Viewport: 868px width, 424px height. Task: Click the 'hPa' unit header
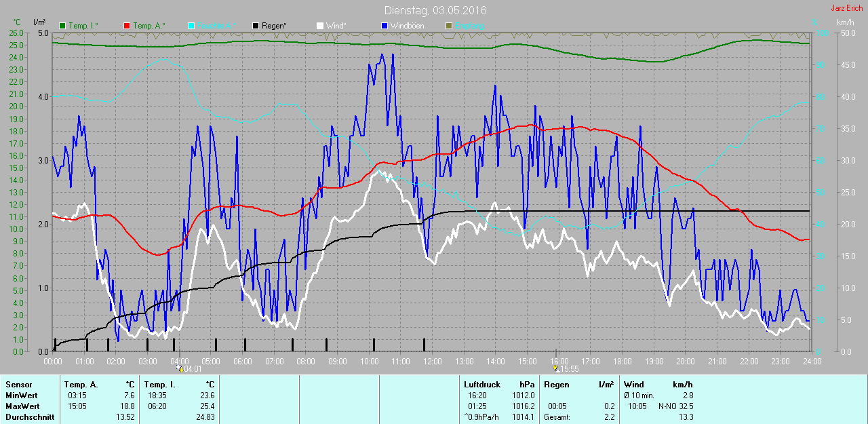click(x=527, y=385)
